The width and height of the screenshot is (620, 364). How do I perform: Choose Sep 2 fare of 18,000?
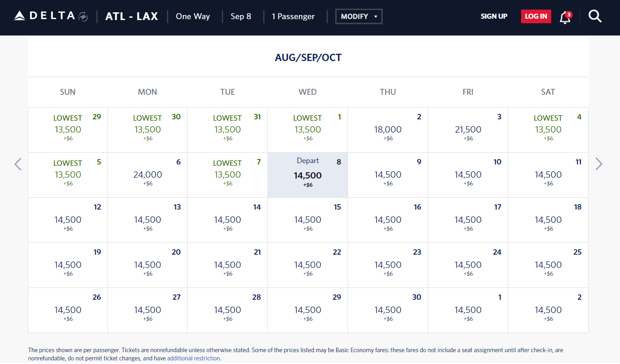pos(388,130)
